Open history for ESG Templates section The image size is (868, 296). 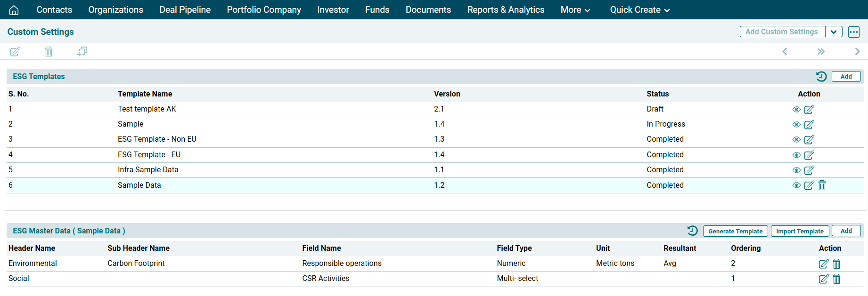pyautogui.click(x=821, y=76)
